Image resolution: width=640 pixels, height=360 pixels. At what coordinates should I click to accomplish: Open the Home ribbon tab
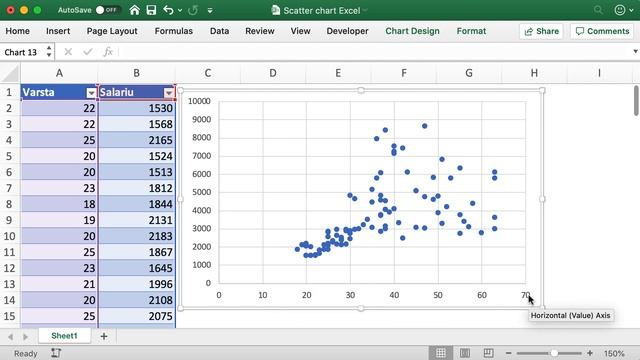click(18, 31)
